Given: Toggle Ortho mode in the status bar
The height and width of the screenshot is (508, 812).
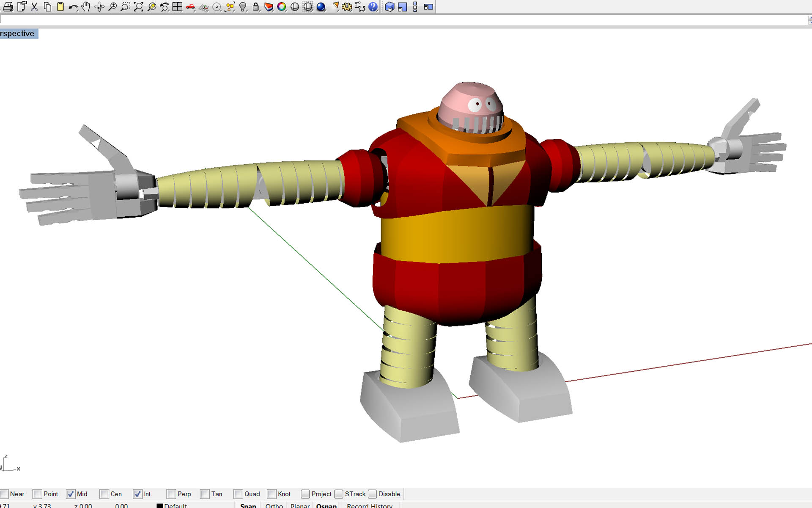Looking at the screenshot, I should [274, 505].
